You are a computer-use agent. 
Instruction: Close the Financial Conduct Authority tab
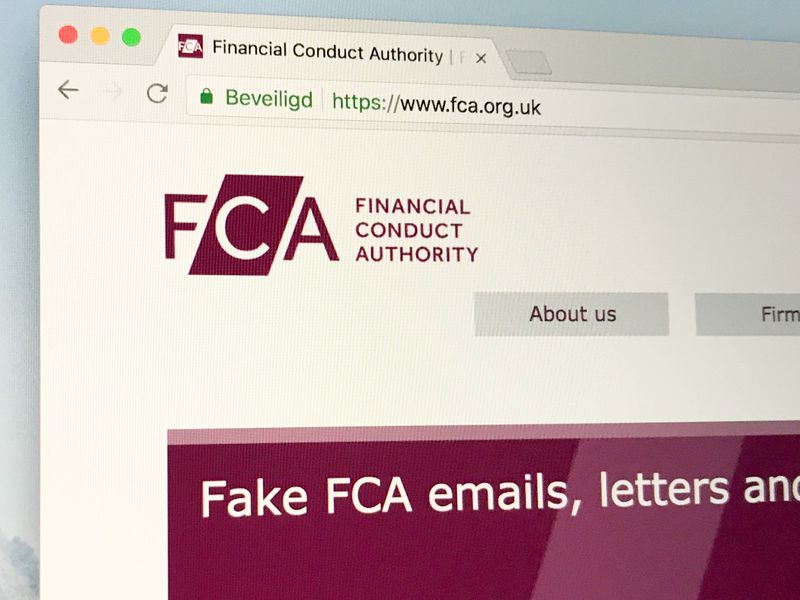point(481,59)
